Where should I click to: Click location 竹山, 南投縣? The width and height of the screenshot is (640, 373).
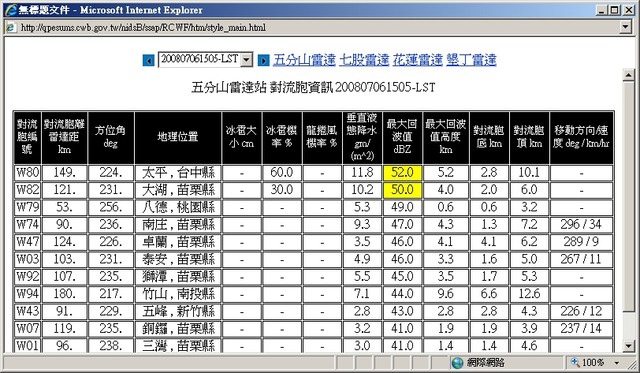178,294
